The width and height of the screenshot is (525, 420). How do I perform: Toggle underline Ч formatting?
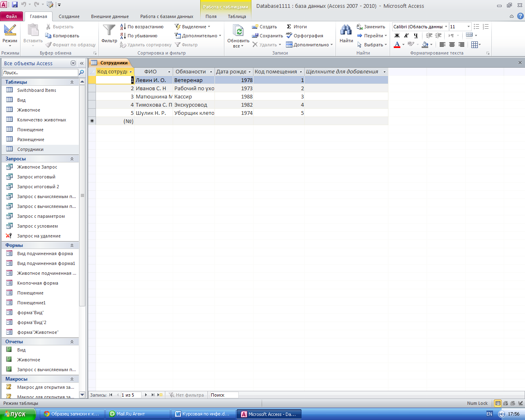pyautogui.click(x=415, y=36)
